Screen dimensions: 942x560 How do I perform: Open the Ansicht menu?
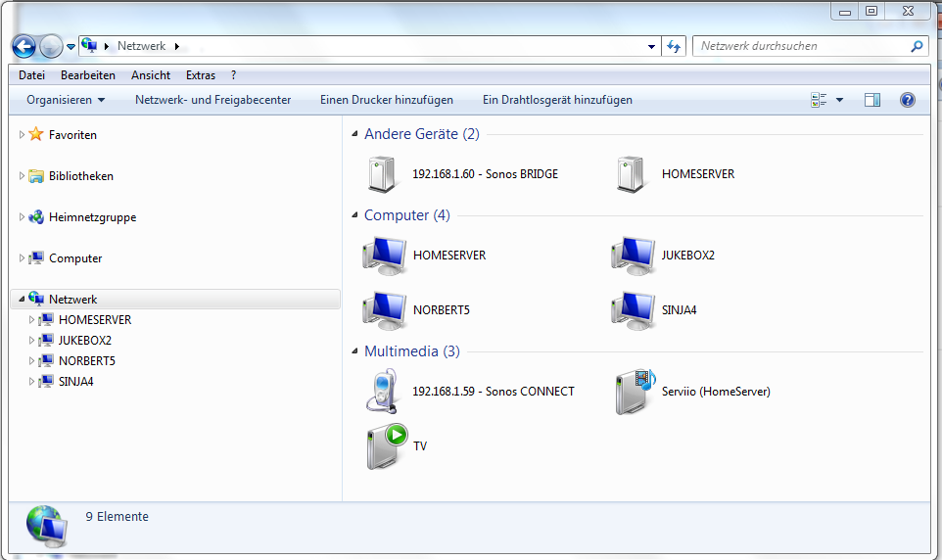pyautogui.click(x=151, y=75)
